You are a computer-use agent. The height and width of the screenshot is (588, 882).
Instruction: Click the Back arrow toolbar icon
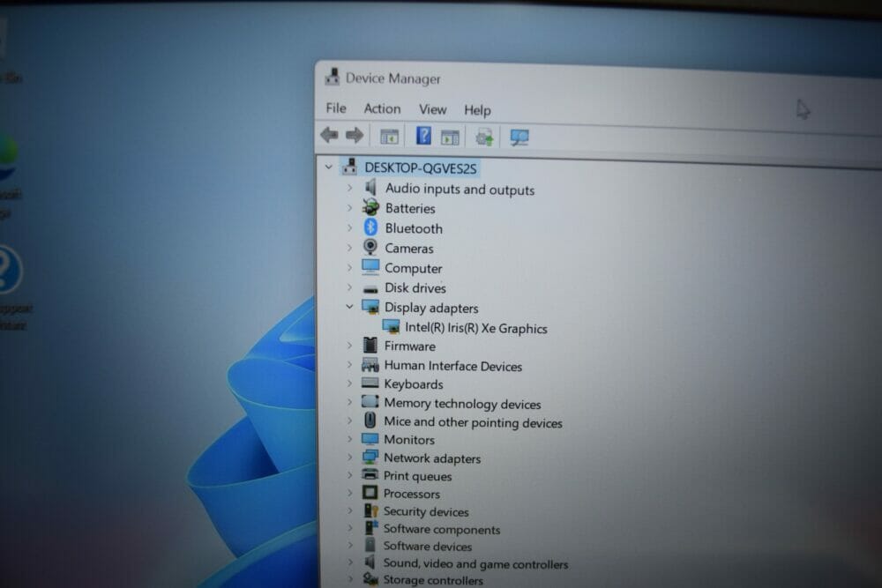330,135
